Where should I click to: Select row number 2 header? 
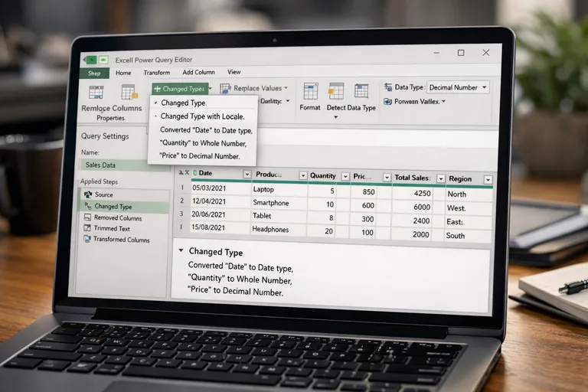point(182,201)
